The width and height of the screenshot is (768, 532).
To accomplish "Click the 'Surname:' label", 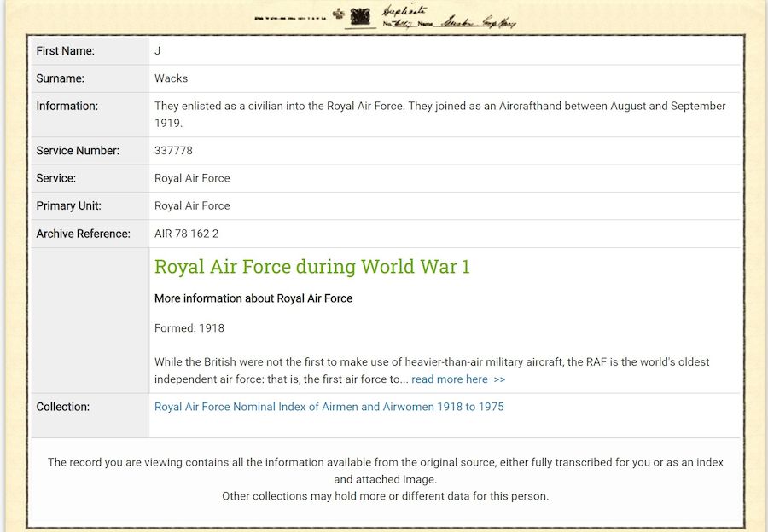I will 61,78.
